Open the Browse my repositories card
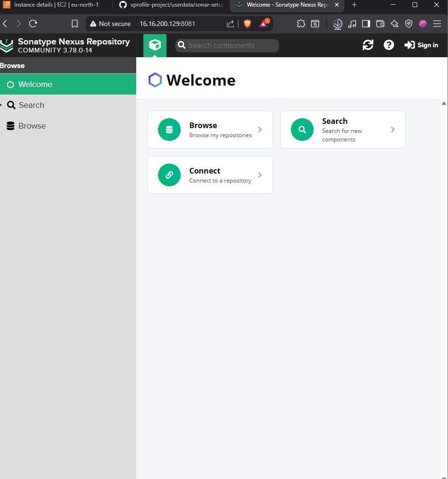This screenshot has height=479, width=448. coord(210,130)
